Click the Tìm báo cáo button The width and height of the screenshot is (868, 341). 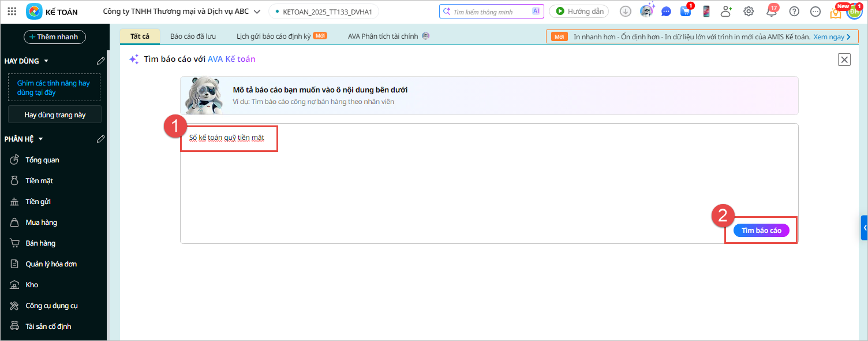point(761,230)
